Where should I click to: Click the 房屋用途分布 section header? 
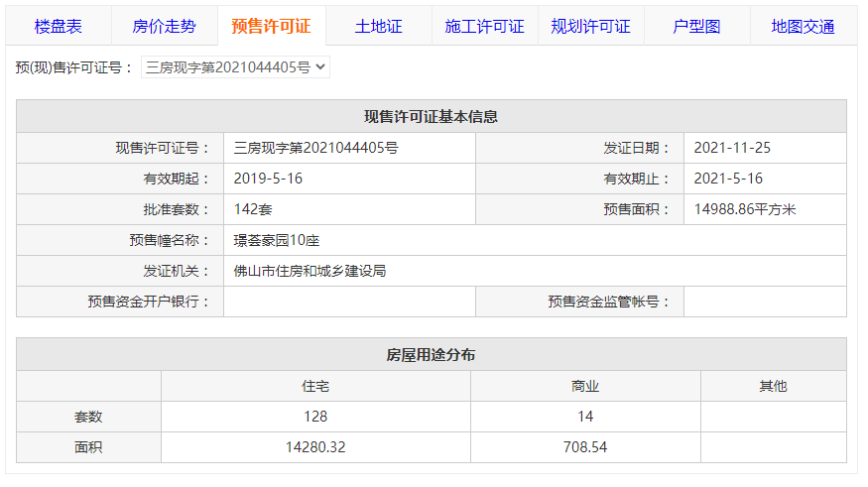click(432, 354)
